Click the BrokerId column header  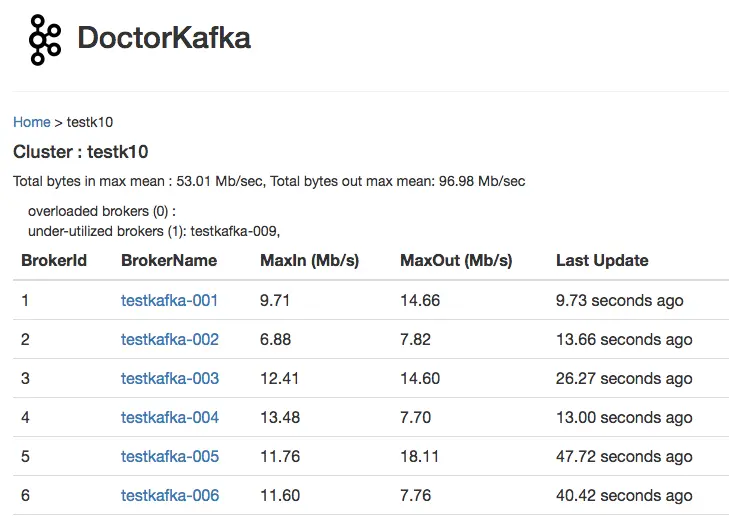[x=54, y=260]
